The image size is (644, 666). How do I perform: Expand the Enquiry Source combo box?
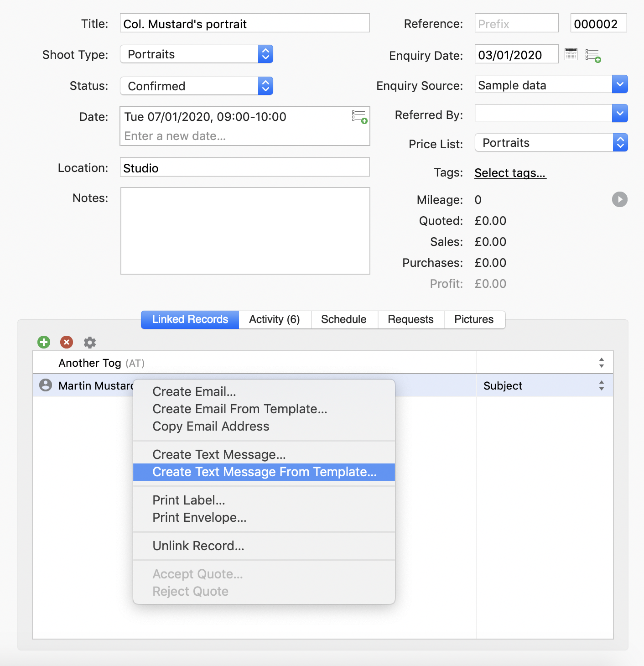(620, 84)
